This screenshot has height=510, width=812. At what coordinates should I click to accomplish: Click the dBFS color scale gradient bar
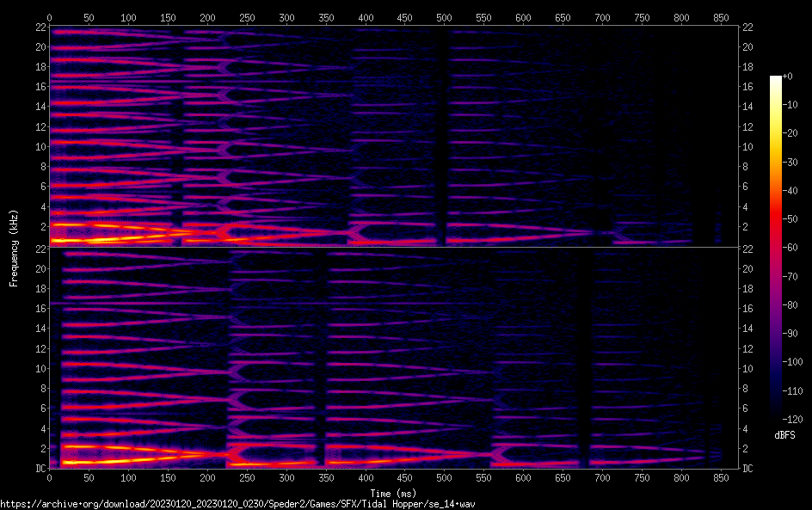[775, 251]
